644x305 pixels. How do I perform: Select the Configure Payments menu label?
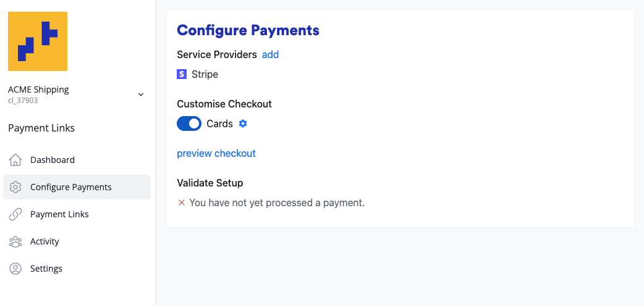tap(71, 187)
